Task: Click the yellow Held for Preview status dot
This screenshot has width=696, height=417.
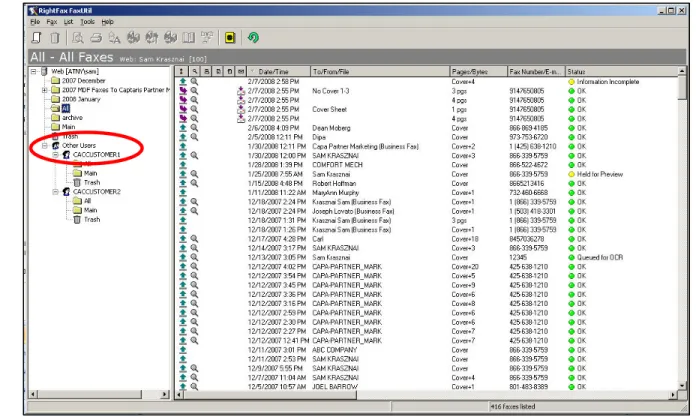Action: (x=571, y=174)
